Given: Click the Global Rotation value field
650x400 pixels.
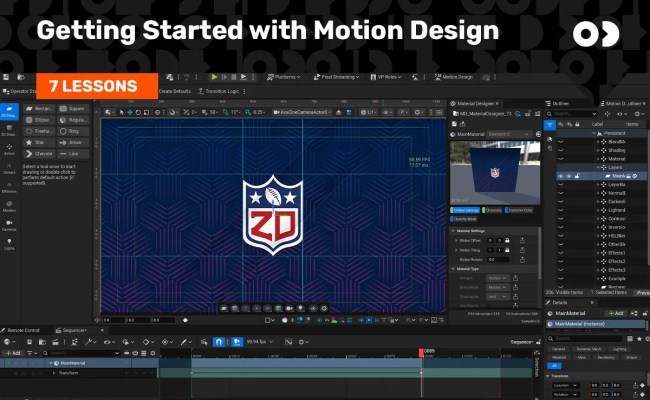Looking at the screenshot, I should 498,259.
